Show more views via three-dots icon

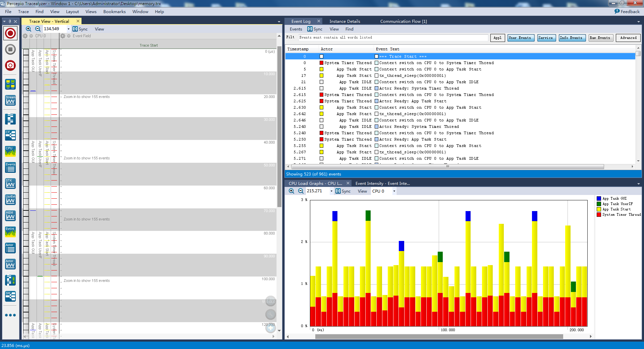[10, 315]
